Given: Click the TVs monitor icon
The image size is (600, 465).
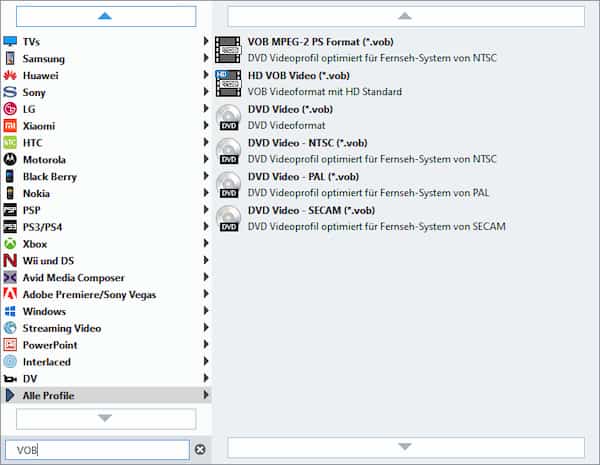Looking at the screenshot, I should click(x=10, y=41).
